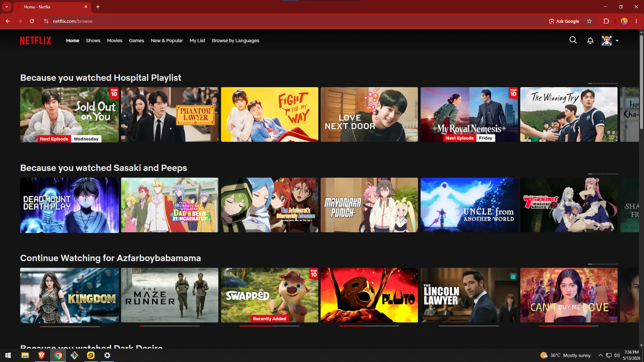
Task: Open File Explorer from the taskbar
Action: [25, 355]
